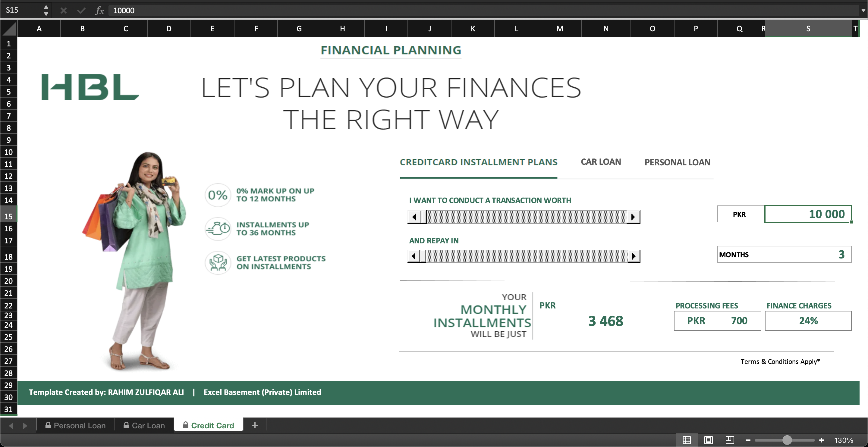Click Template Created by Rahim Zulfiqar Ali
Viewport: 868px width, 447px height.
pos(106,392)
